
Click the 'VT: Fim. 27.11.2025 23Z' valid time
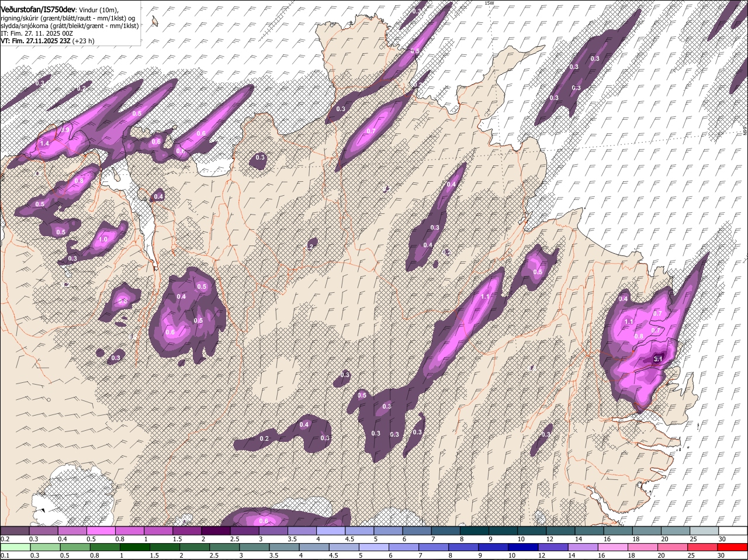coord(35,41)
